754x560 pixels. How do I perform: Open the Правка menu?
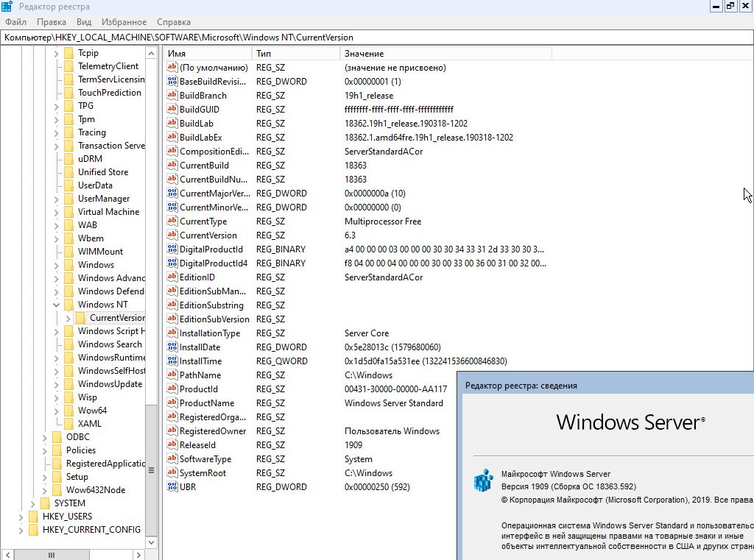point(52,22)
